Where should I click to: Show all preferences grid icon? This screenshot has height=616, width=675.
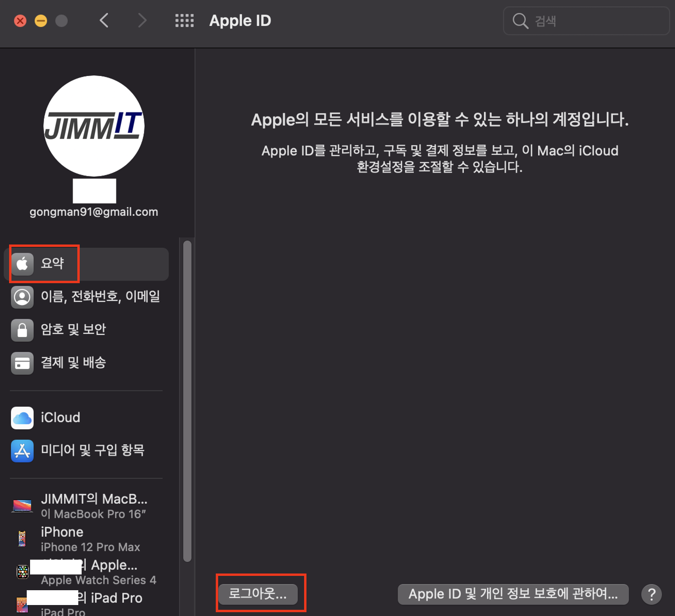(x=184, y=21)
